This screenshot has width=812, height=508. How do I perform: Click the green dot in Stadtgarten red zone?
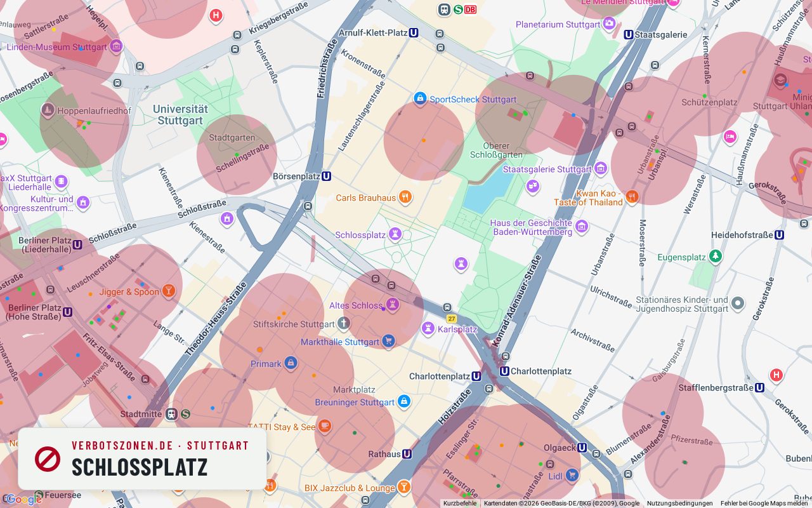coord(237,154)
